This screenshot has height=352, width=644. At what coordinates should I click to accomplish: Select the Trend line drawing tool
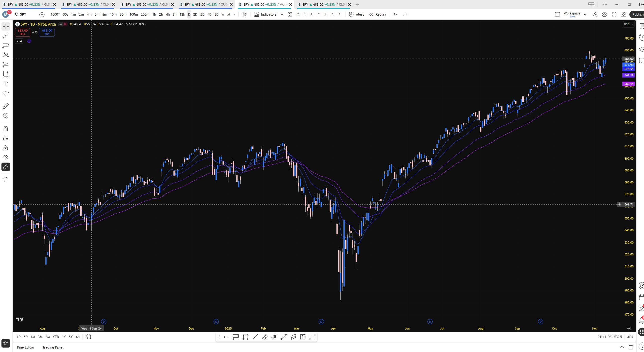[x=6, y=36]
